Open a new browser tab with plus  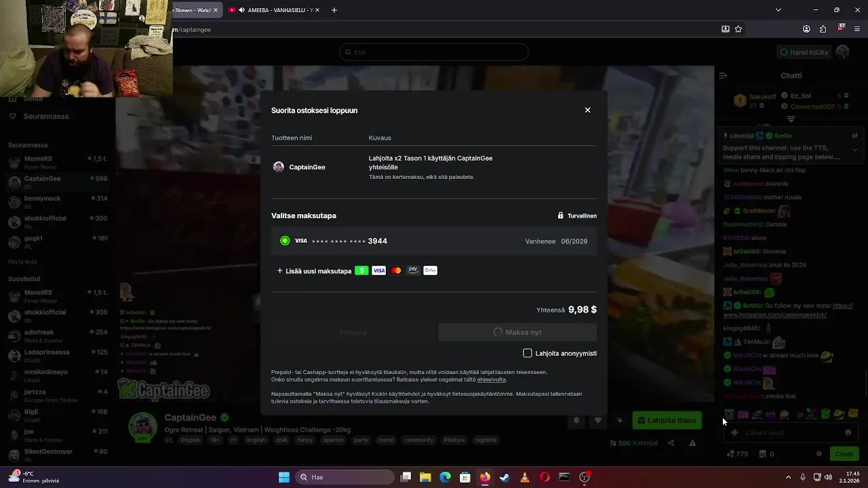[x=334, y=10]
